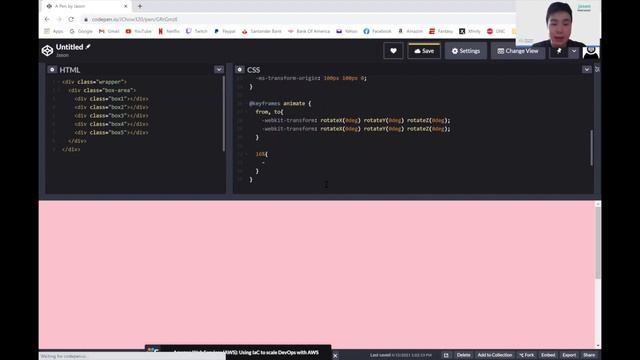Click the Export button
The height and width of the screenshot is (360, 640).
tap(569, 355)
